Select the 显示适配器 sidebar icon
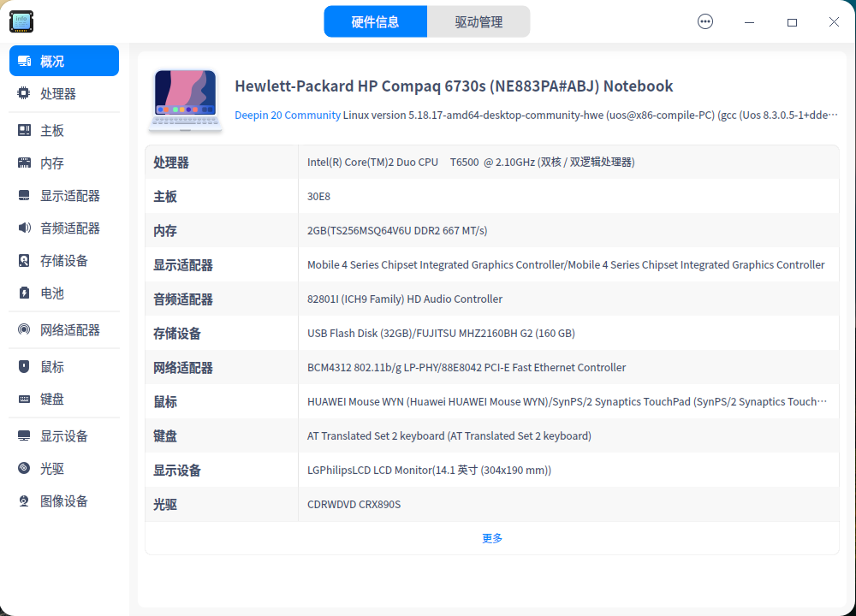Screen dimensions: 856x616 point(23,195)
